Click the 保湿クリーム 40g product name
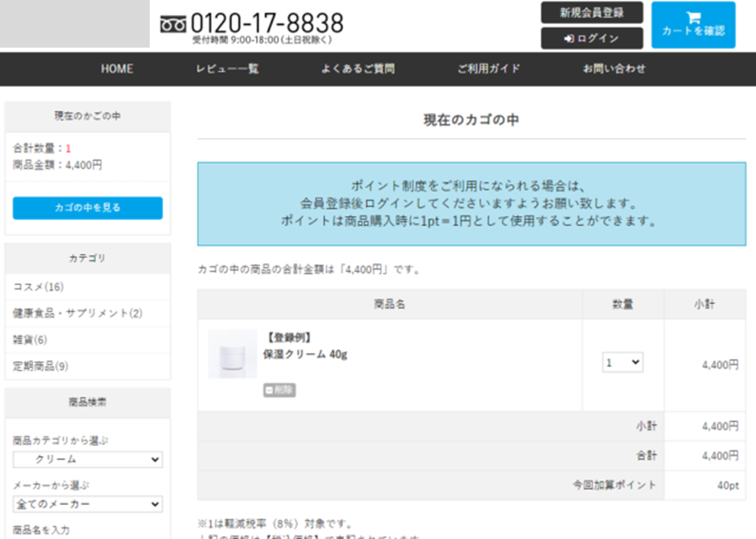Viewport: 756px width, 539px height. 305,354
